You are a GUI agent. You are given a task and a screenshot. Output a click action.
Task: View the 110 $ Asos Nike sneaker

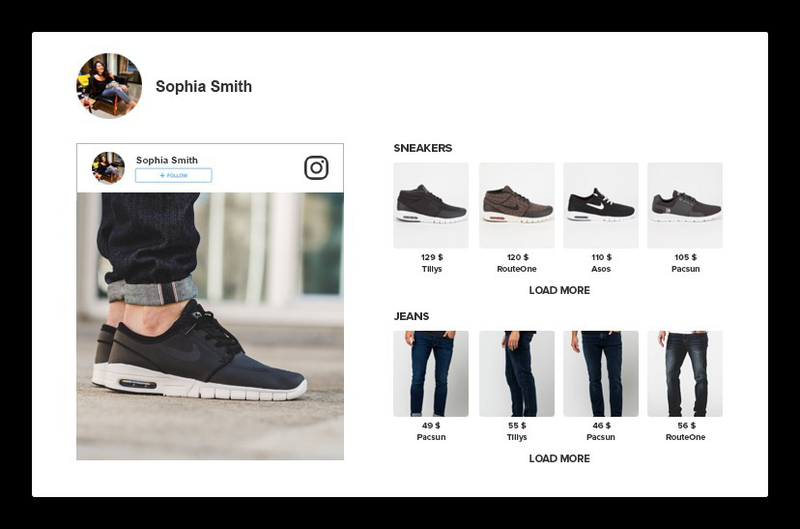coord(601,206)
